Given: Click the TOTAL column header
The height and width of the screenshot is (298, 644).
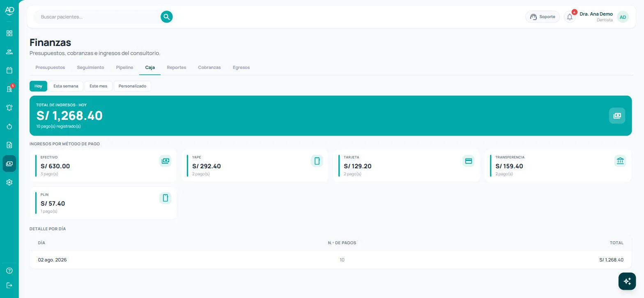Looking at the screenshot, I should (616, 243).
